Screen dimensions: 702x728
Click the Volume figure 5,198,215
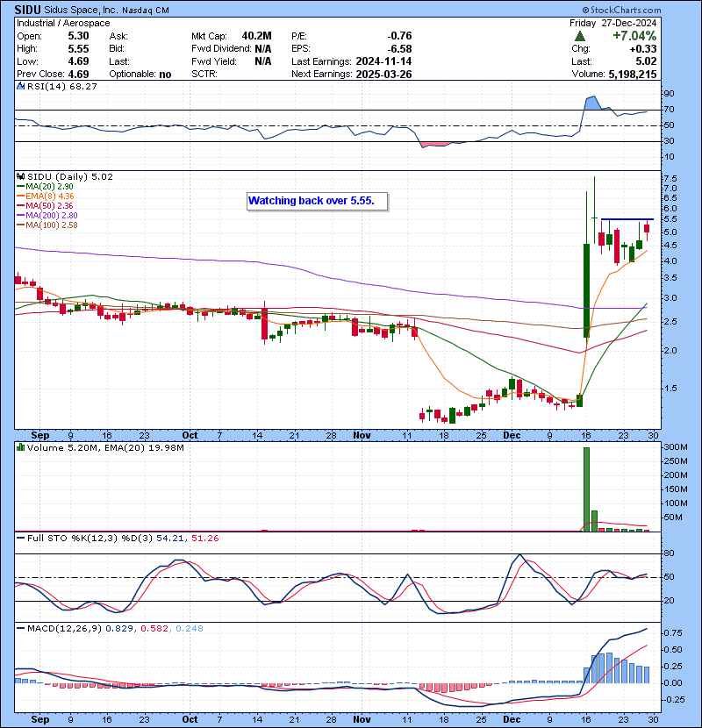(x=633, y=75)
